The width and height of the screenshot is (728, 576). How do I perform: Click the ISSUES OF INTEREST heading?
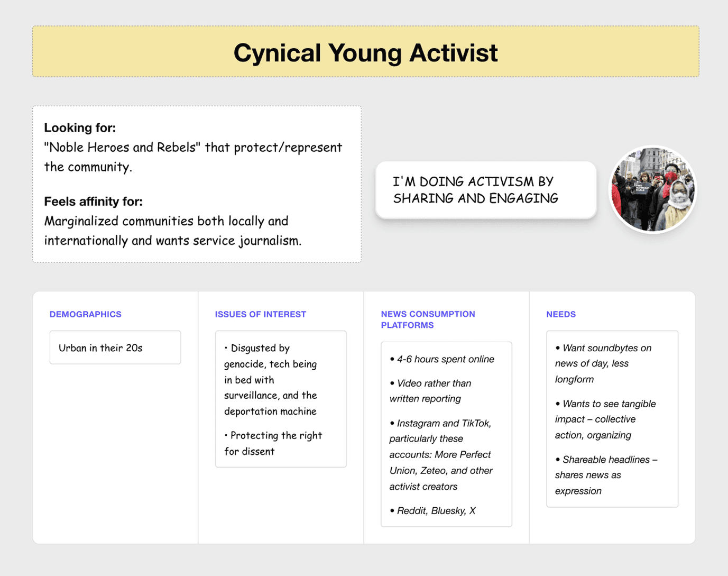pos(261,314)
